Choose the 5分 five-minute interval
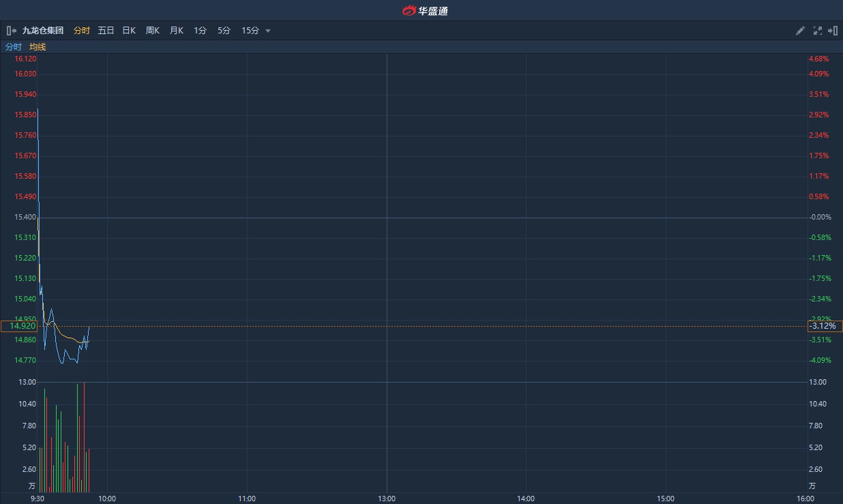Viewport: 843px width, 504px height. (224, 31)
